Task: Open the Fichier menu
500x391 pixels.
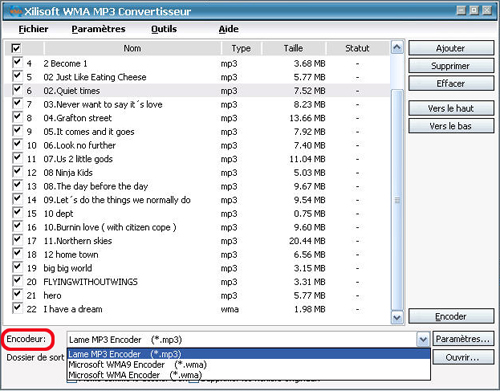Action: [x=33, y=29]
